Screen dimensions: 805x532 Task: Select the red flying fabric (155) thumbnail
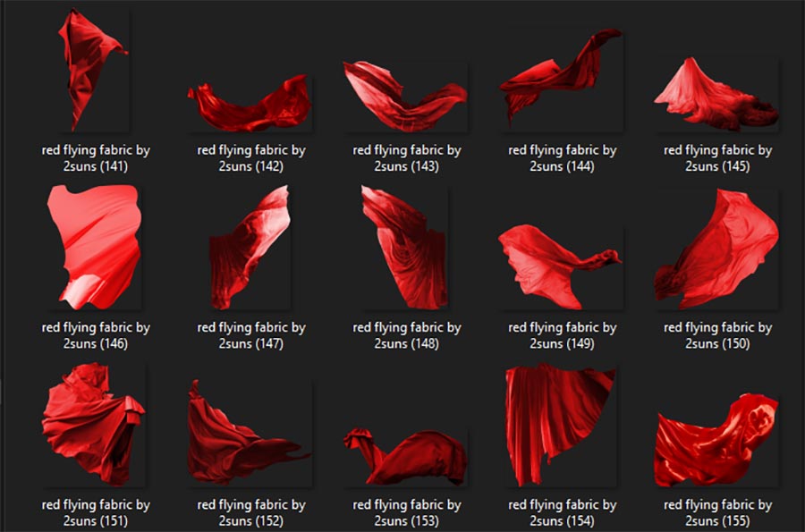click(716, 440)
